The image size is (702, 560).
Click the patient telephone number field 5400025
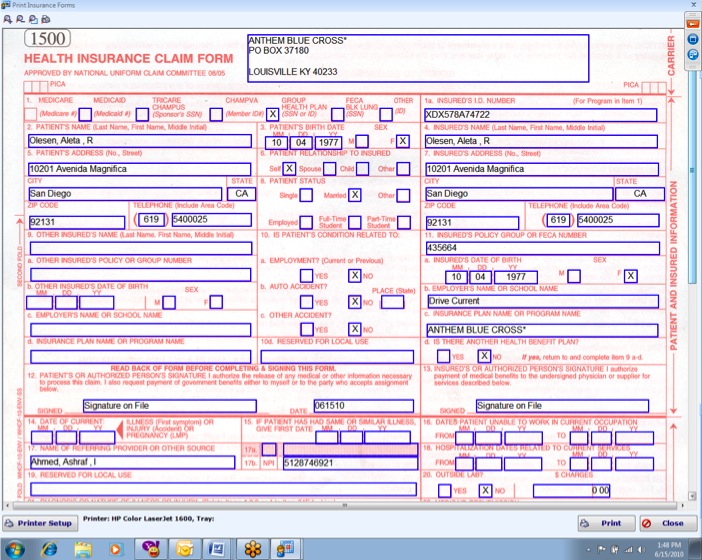click(212, 220)
